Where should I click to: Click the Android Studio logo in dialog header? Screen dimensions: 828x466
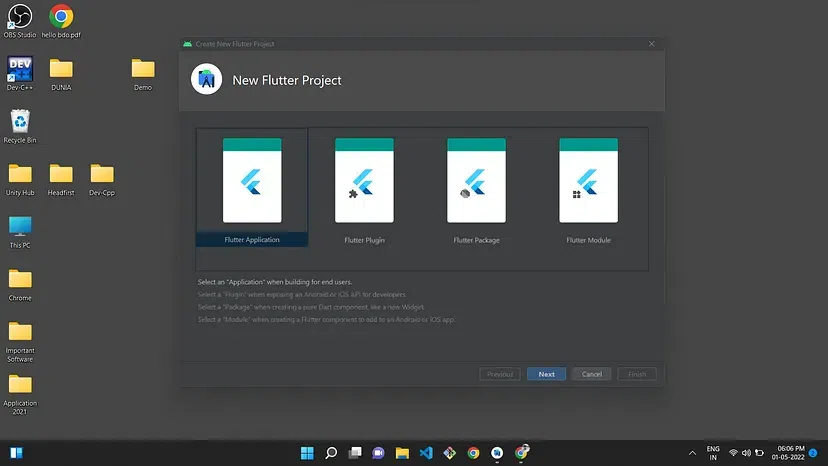(x=206, y=79)
